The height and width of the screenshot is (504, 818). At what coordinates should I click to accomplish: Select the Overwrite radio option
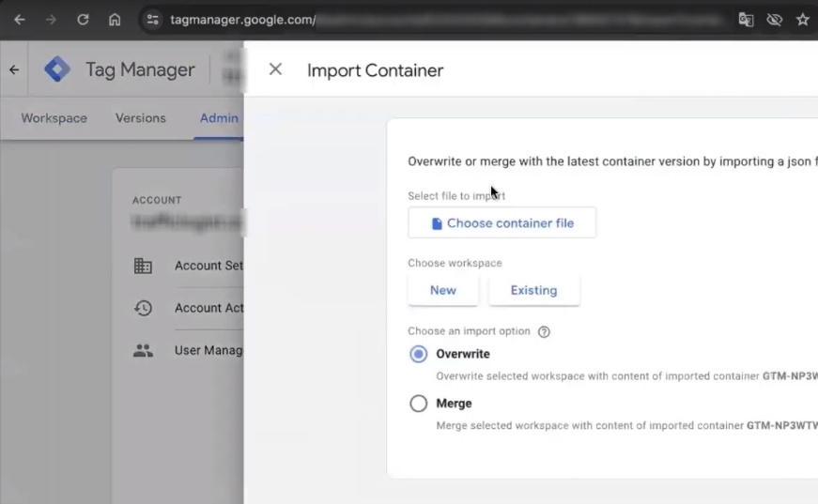[x=419, y=354]
